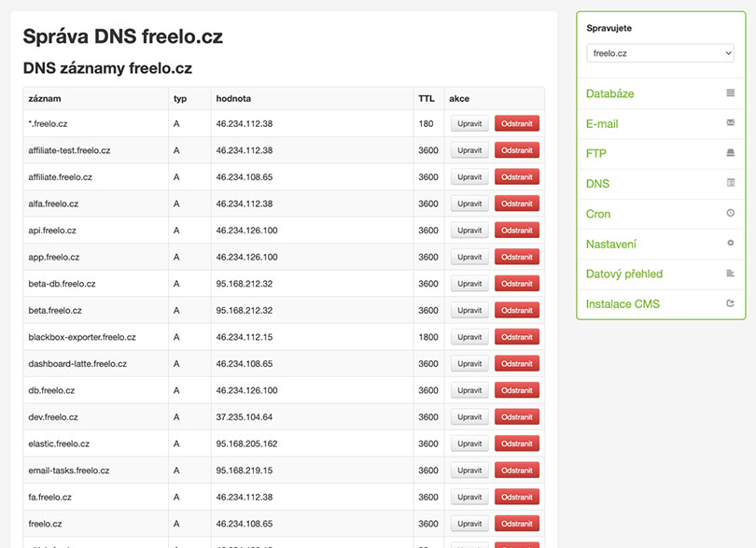
Task: Edit the elastic.freelo.cz record
Action: (469, 443)
